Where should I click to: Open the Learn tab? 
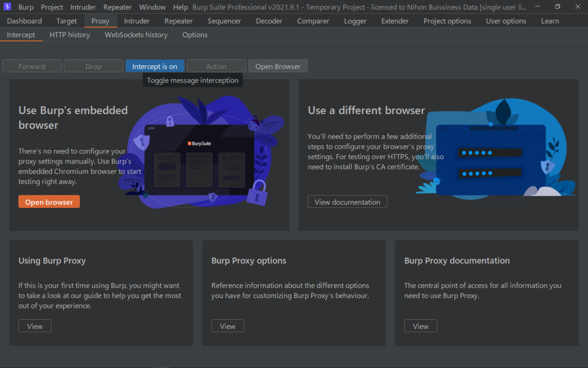pyautogui.click(x=550, y=21)
